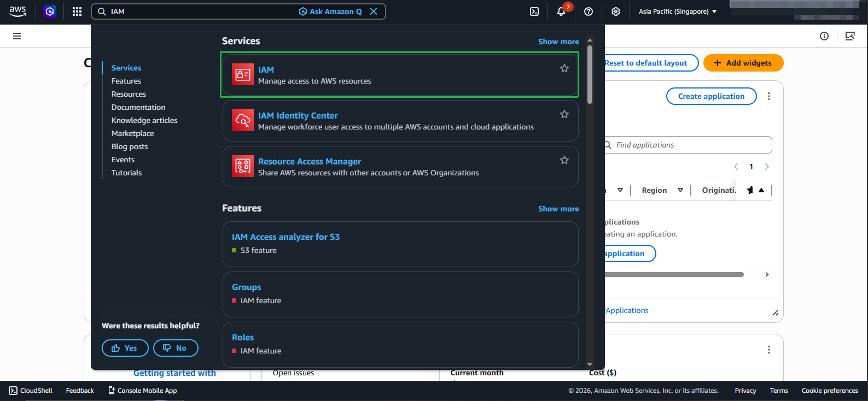Open the info panel icon
Viewport: 868px width, 401px height.
[824, 36]
